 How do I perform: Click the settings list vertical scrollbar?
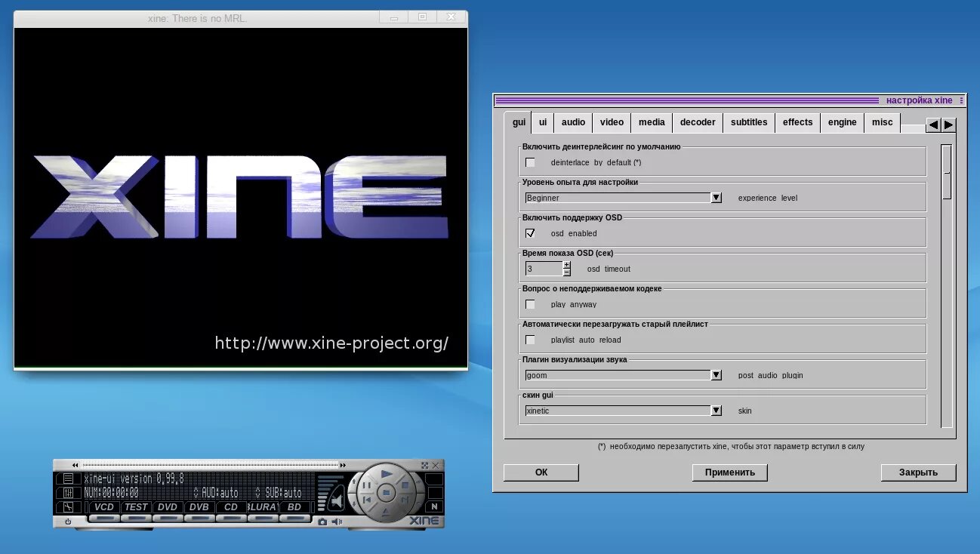(x=947, y=285)
